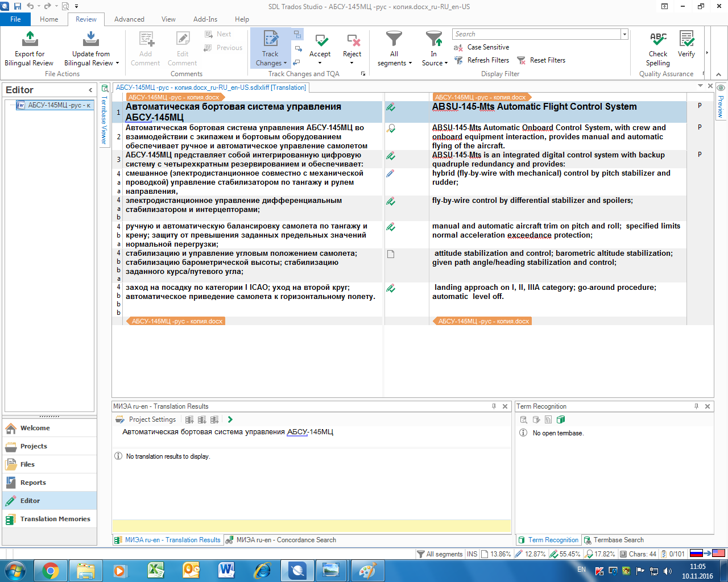
Task: Click the Verify icon
Action: (686, 39)
